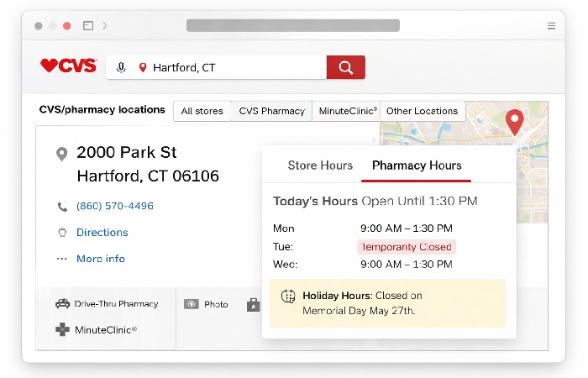Click the 2000 Park St address heading

coord(127,153)
